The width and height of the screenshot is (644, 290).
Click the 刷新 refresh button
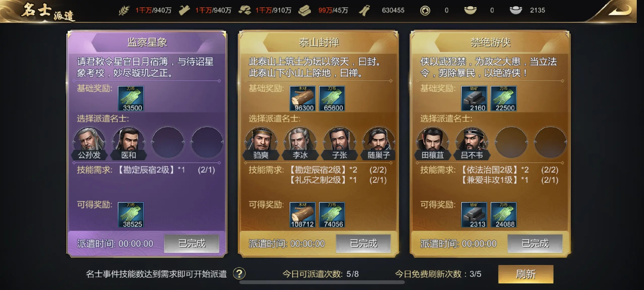coord(526,274)
